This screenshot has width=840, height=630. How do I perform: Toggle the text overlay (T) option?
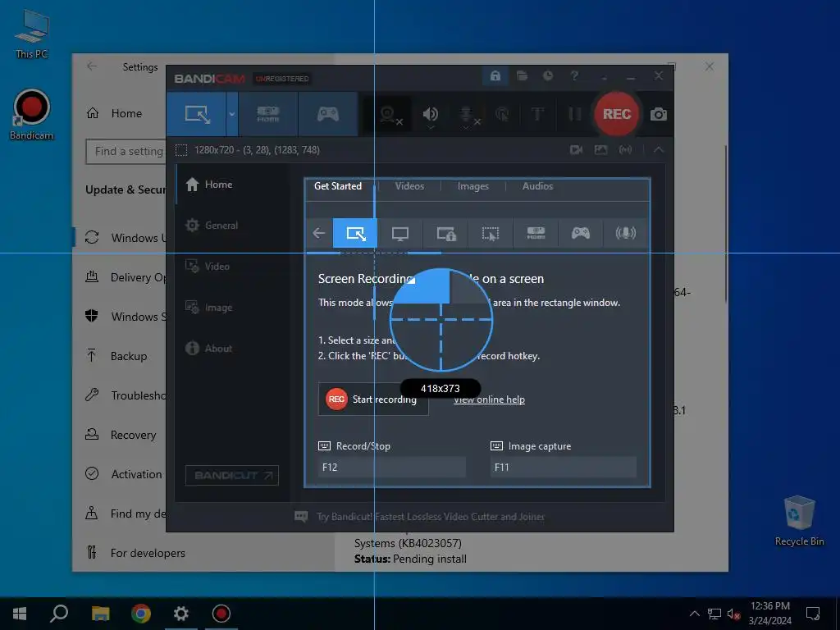coord(537,114)
